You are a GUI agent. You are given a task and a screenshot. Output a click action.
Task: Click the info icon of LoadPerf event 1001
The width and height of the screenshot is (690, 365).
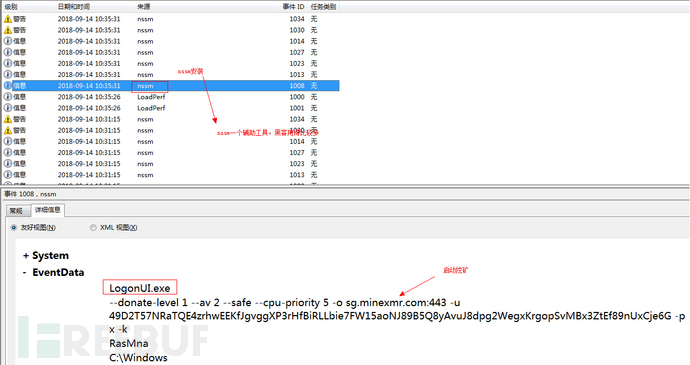[8, 108]
